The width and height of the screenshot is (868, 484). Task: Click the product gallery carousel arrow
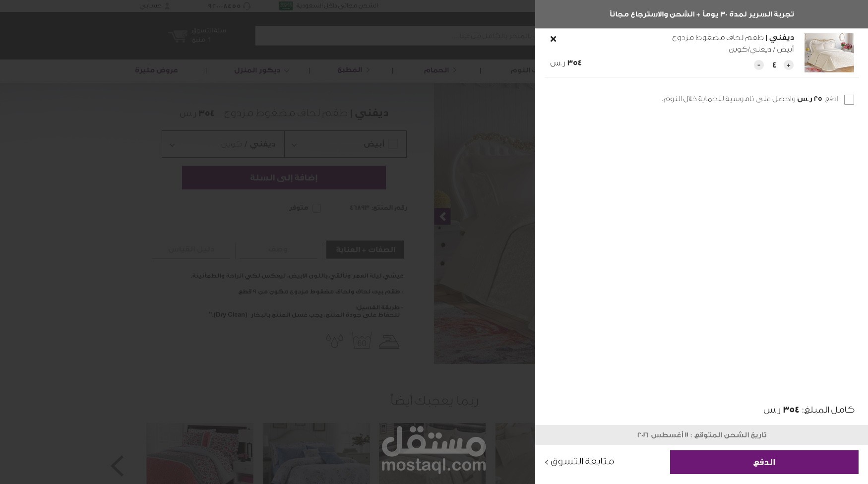point(442,217)
